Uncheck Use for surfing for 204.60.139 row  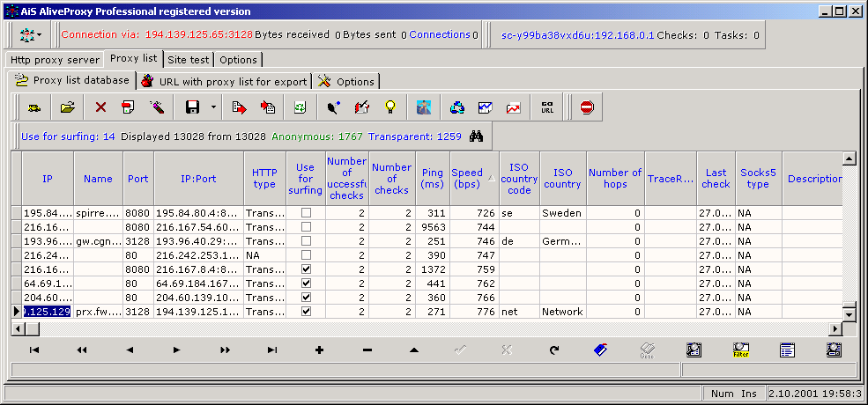coord(306,297)
